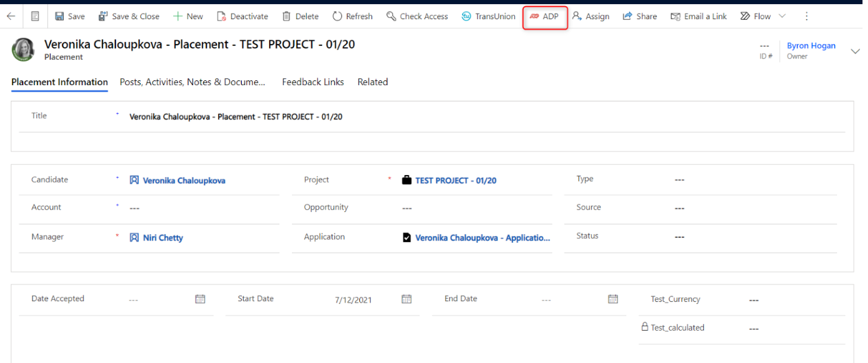
Task: Expand the Flow dropdown menu
Action: (x=781, y=16)
